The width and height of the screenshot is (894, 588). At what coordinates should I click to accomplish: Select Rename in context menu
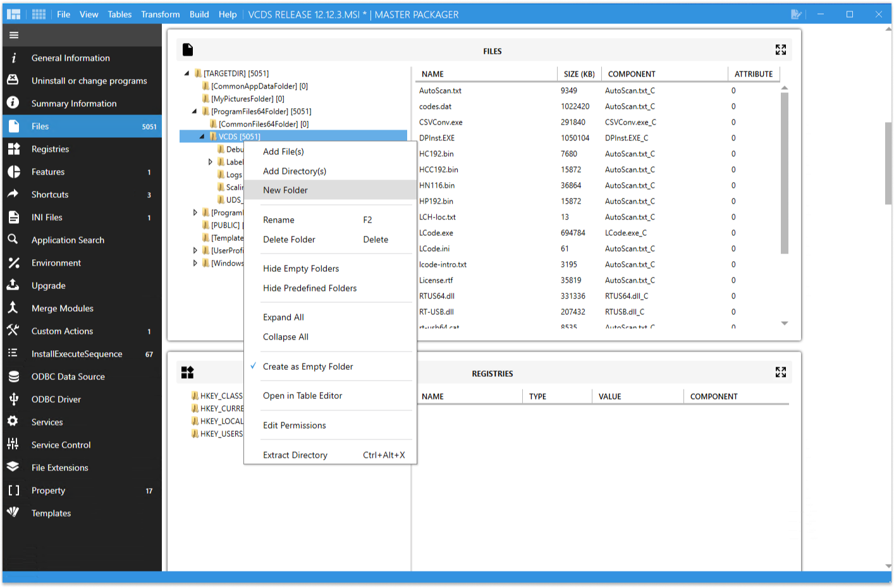click(x=330, y=220)
